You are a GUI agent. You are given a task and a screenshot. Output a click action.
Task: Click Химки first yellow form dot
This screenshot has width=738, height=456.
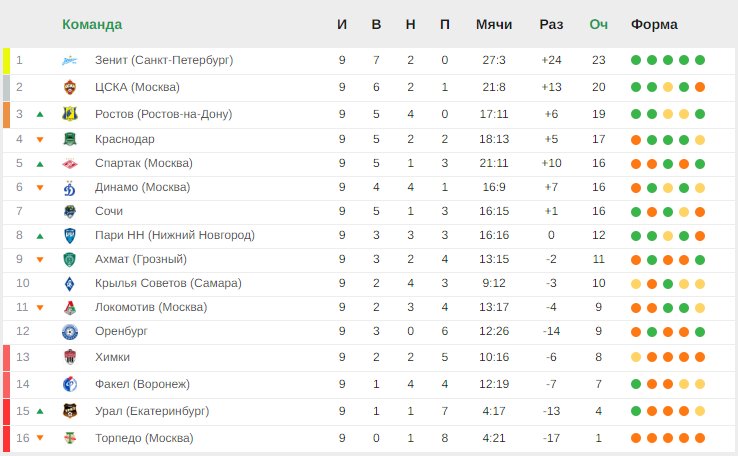[x=636, y=357]
